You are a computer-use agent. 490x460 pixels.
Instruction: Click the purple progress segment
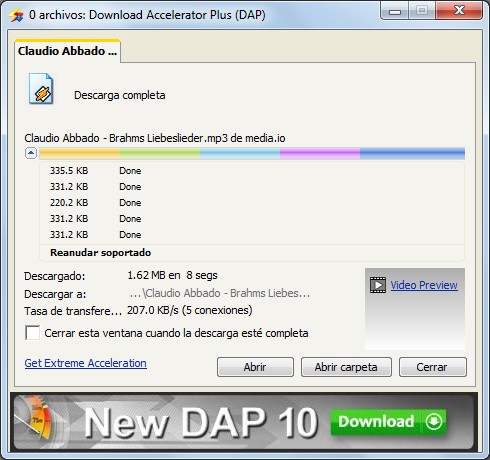[320, 153]
